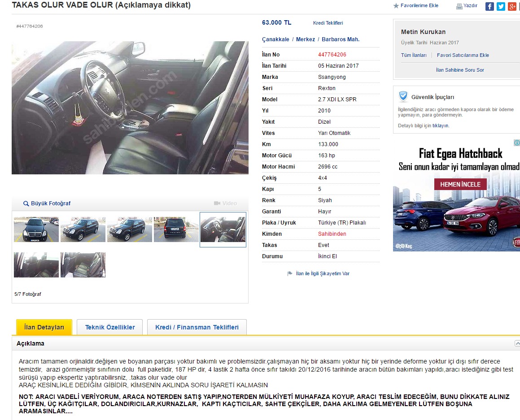Click the Büyük Fotoğraf magnifier icon

pyautogui.click(x=26, y=204)
